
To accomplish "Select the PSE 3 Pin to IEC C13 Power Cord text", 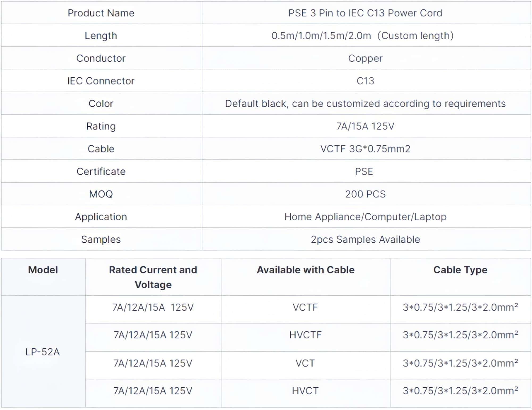I will (x=365, y=13).
